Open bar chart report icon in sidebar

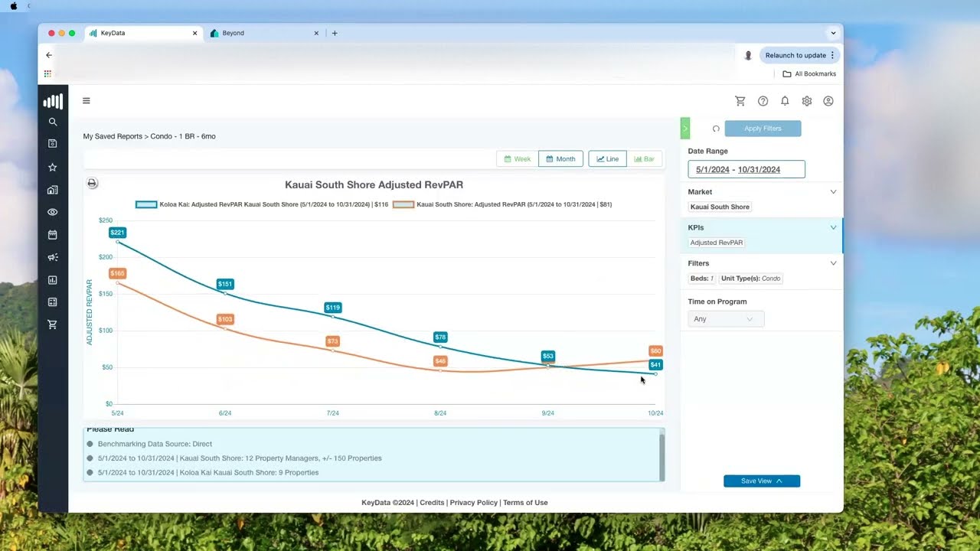point(53,280)
